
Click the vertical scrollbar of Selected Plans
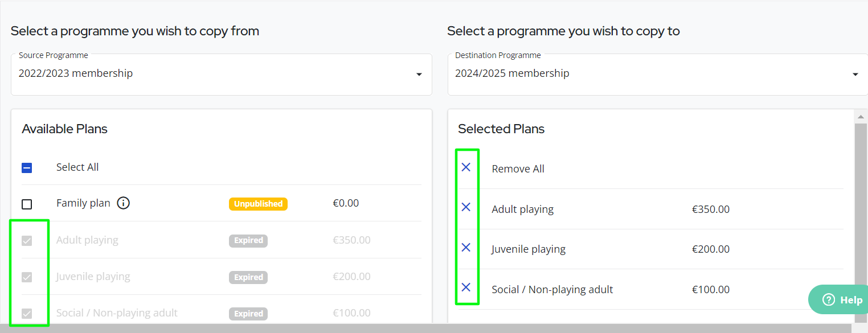point(861,216)
